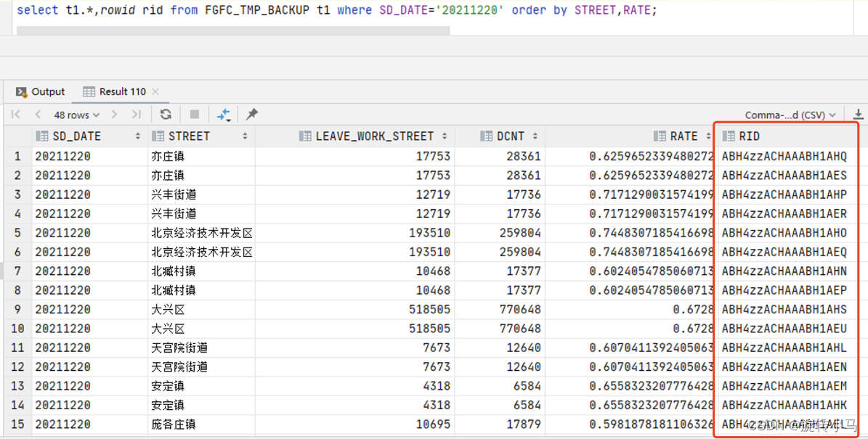Image resolution: width=868 pixels, height=439 pixels.
Task: Open Comma-...d (CSV) export format dropdown
Action: [x=790, y=115]
